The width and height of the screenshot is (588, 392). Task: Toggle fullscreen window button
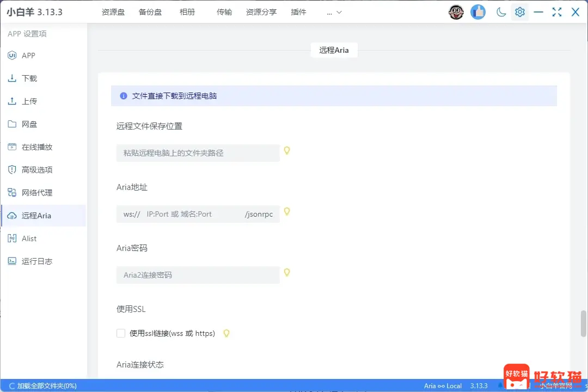point(557,12)
